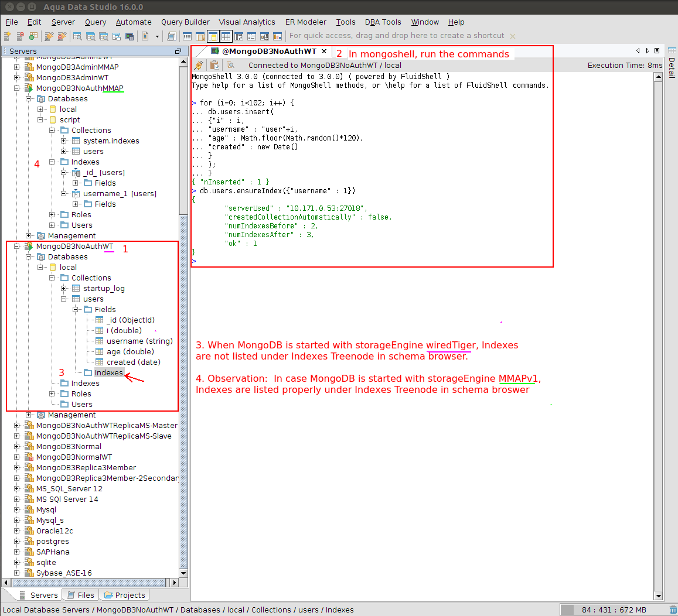Select the created (date) field
The image size is (678, 616).
point(133,362)
